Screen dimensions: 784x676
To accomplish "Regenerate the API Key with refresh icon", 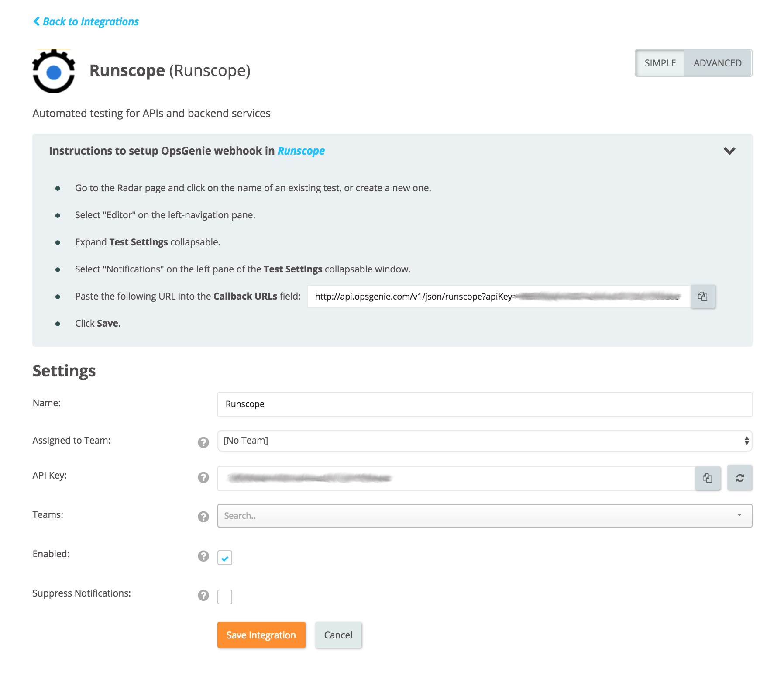I will click(739, 478).
